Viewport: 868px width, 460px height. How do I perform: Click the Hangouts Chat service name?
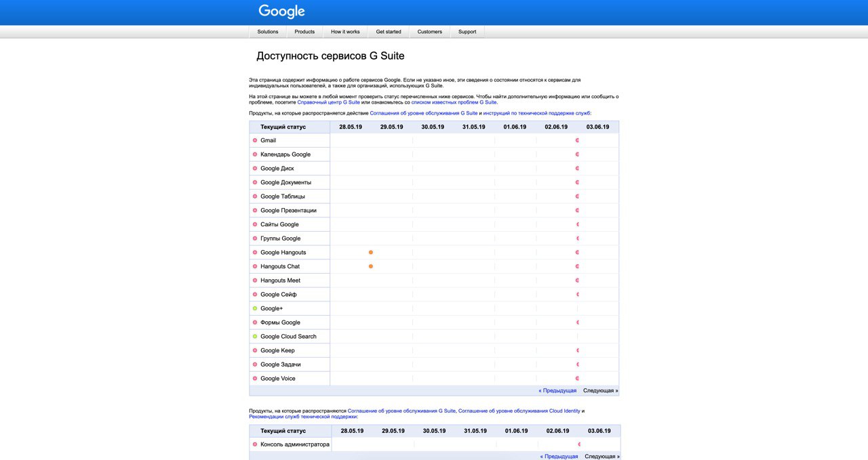pyautogui.click(x=280, y=266)
